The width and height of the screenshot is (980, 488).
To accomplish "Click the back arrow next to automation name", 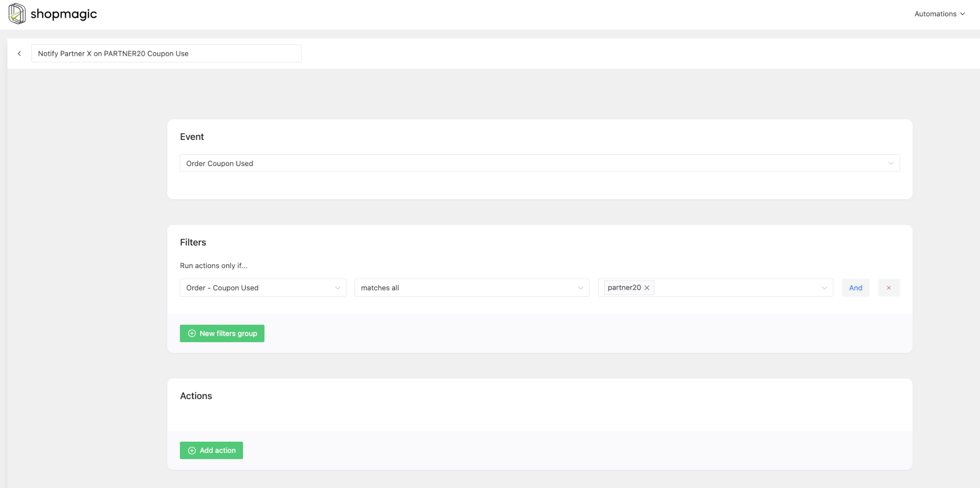I will click(x=20, y=53).
